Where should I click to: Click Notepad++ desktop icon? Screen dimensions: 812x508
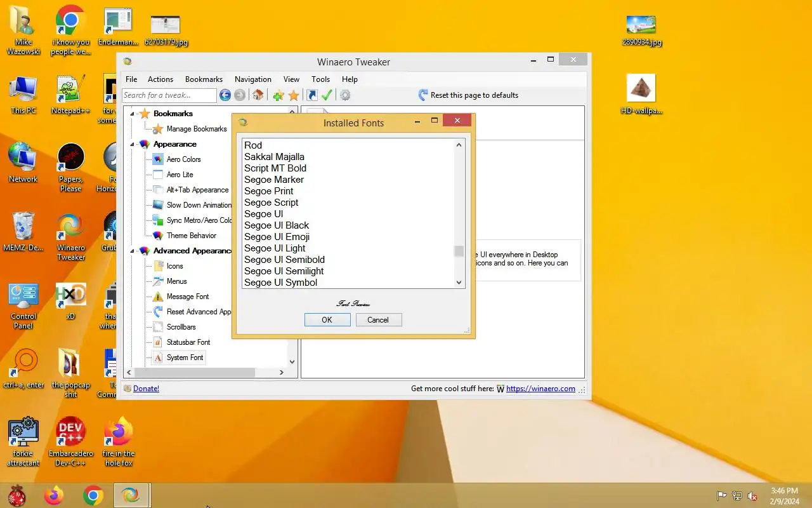(70, 95)
